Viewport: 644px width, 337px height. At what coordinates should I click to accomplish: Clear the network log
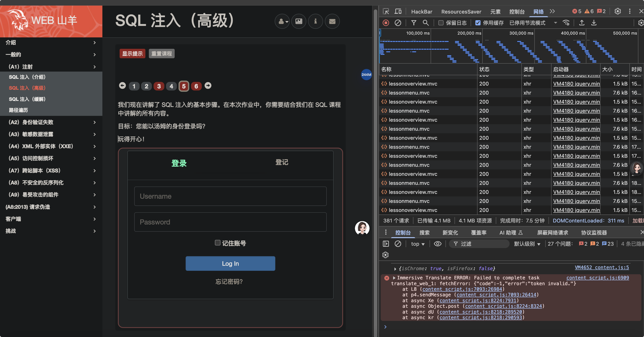tap(398, 23)
